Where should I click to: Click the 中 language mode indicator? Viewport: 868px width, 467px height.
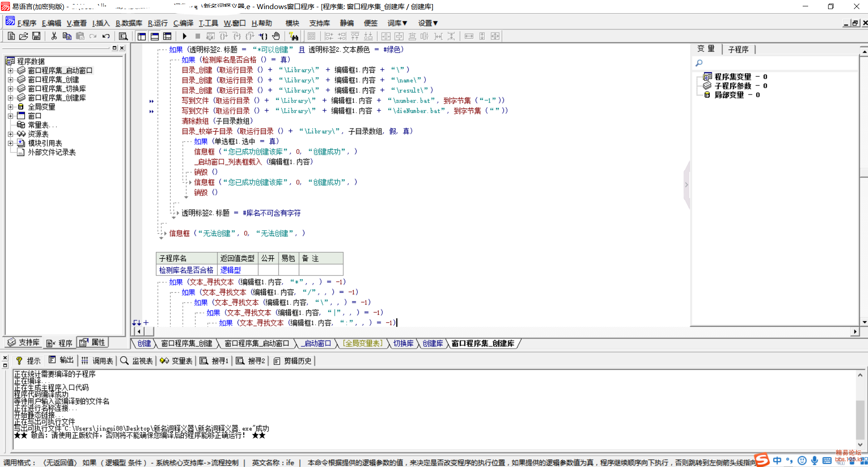777,460
